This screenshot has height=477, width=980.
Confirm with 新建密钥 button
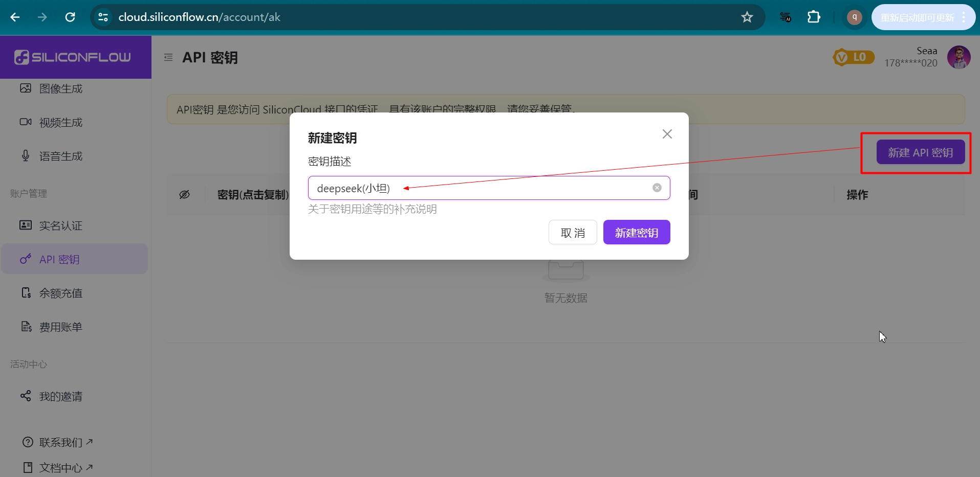pos(637,233)
